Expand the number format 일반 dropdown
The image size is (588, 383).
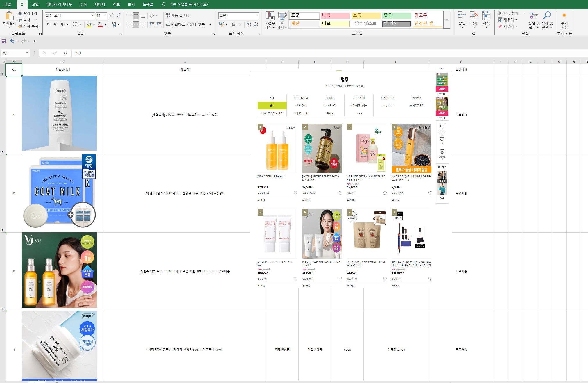257,15
